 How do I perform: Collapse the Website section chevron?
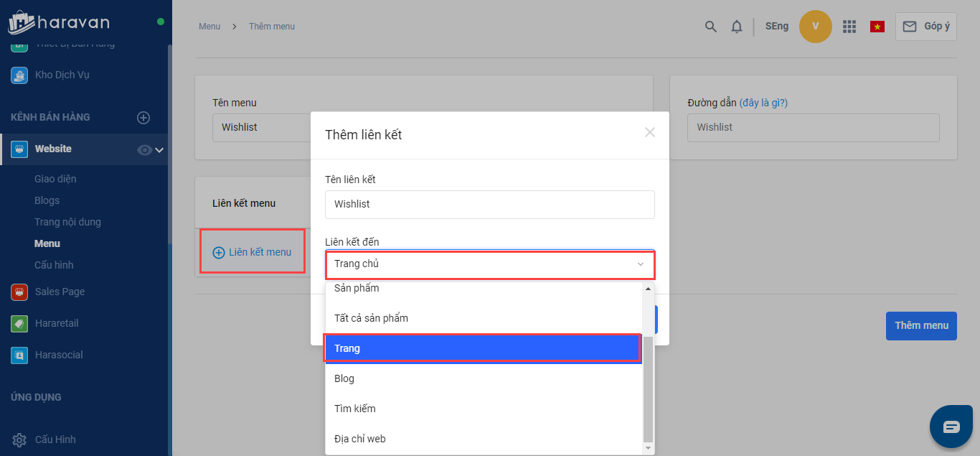coord(159,149)
